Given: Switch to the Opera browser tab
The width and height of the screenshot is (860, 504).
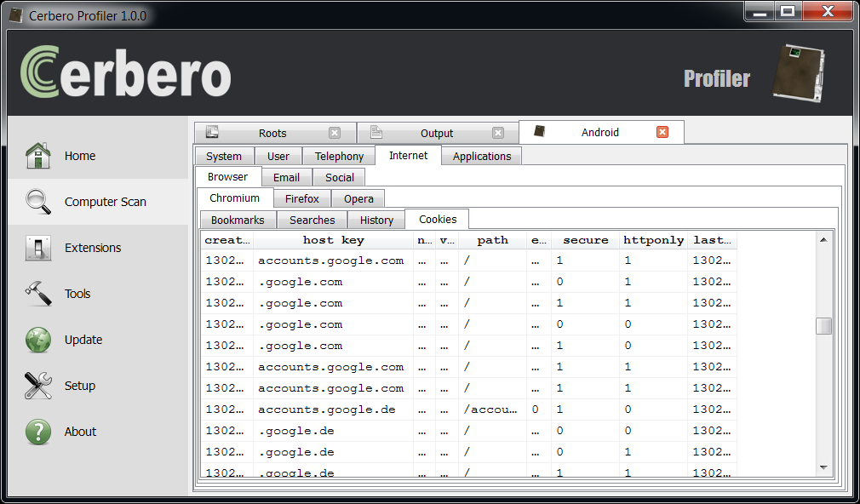Looking at the screenshot, I should pos(358,198).
